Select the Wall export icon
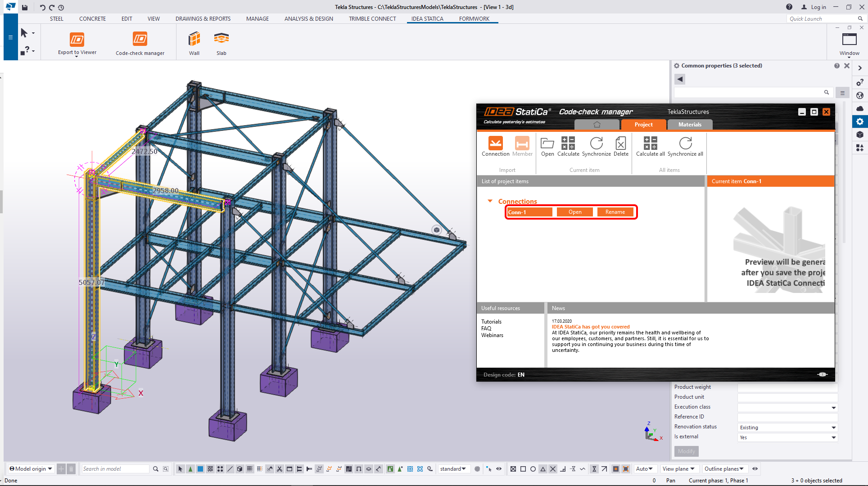 coord(194,40)
